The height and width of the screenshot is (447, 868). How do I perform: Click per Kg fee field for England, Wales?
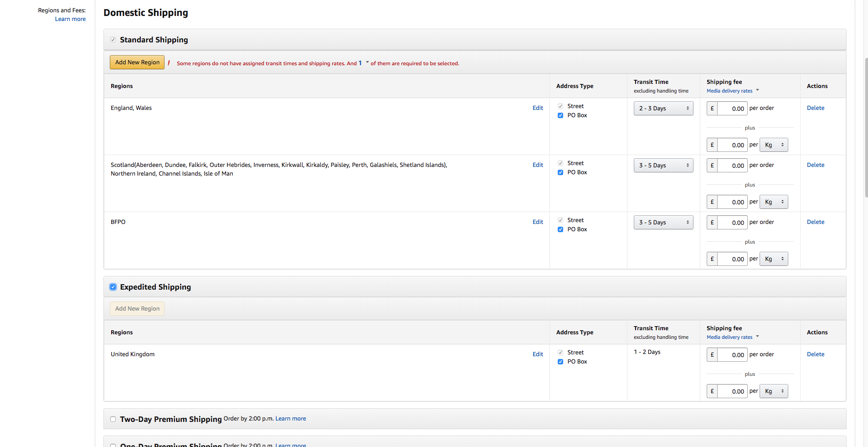pos(732,145)
